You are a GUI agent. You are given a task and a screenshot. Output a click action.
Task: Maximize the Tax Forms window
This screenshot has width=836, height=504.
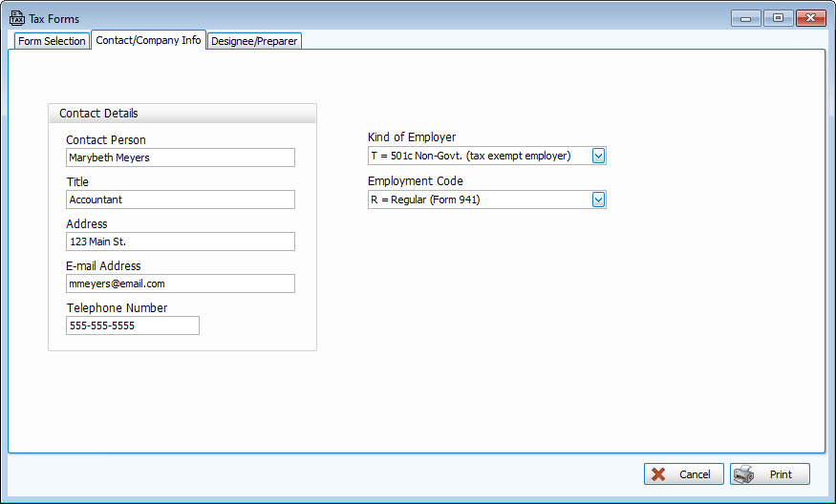pos(777,18)
